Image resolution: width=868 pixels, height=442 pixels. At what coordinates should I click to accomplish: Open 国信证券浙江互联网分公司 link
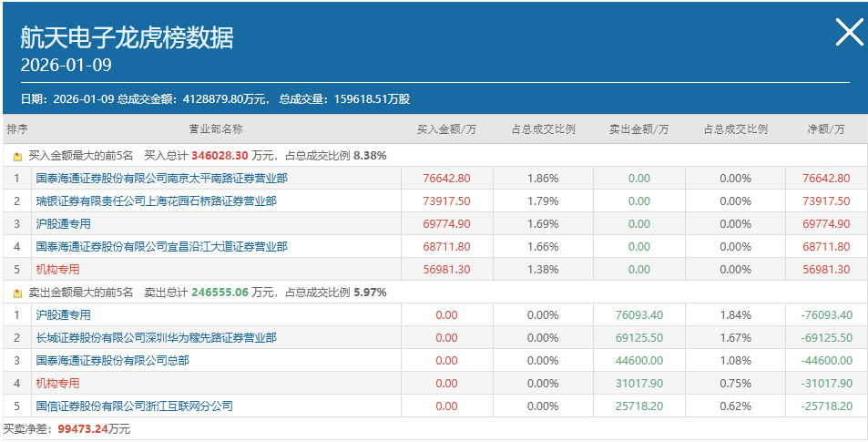134,406
